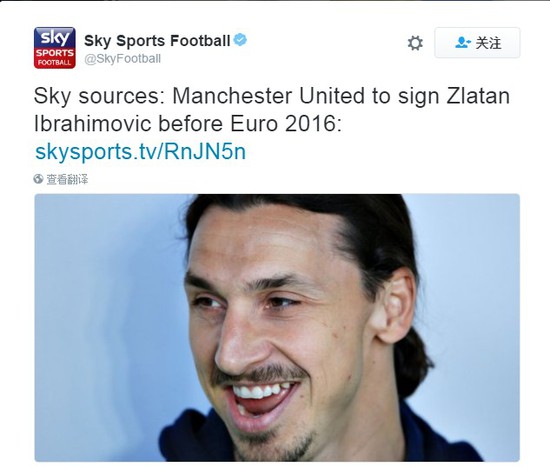The width and height of the screenshot is (550, 467).
Task: Open the tweet's attached photo
Action: click(x=277, y=328)
